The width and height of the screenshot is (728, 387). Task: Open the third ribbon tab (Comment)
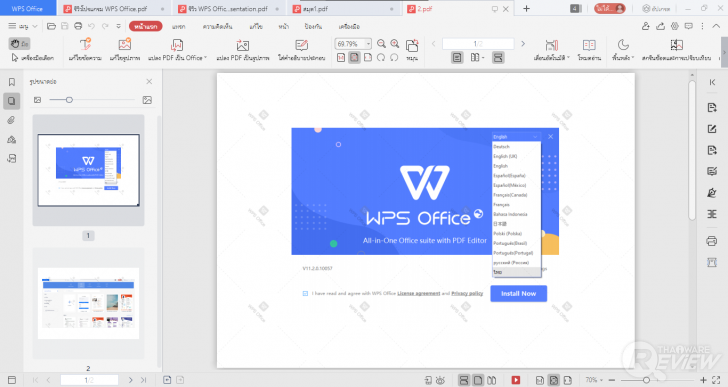click(x=217, y=26)
